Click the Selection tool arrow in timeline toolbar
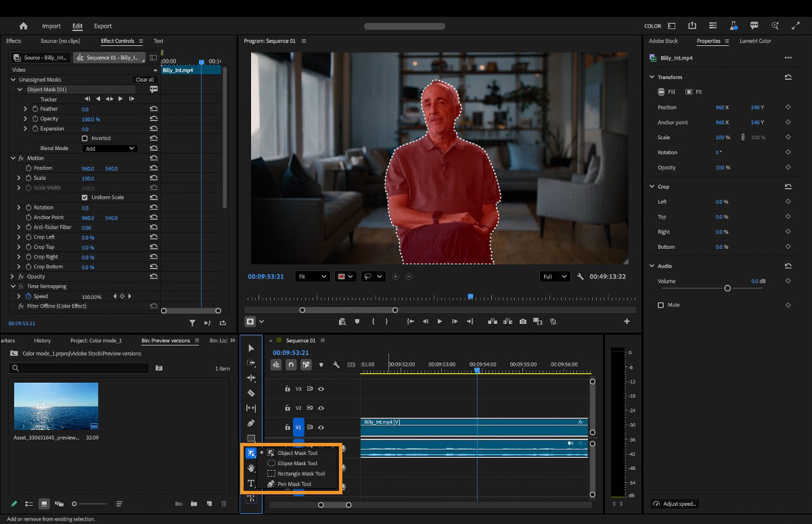 [250, 347]
